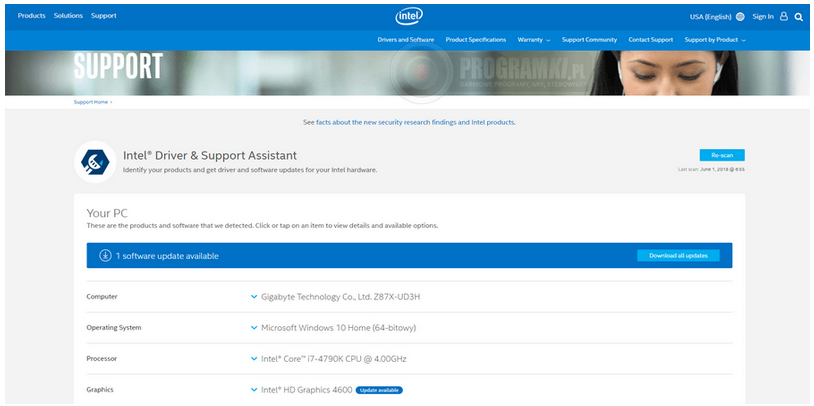814x406 pixels.
Task: Click the 1 software update available text
Action: 167,256
